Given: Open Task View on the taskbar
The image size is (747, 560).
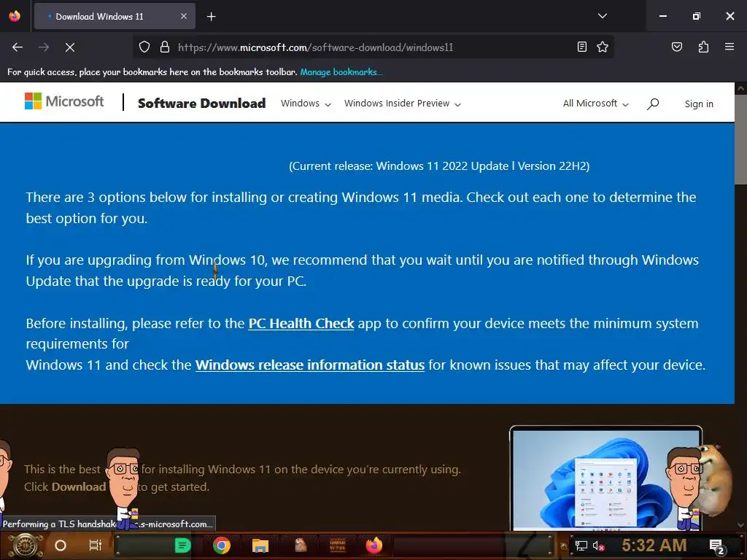Looking at the screenshot, I should 96,545.
